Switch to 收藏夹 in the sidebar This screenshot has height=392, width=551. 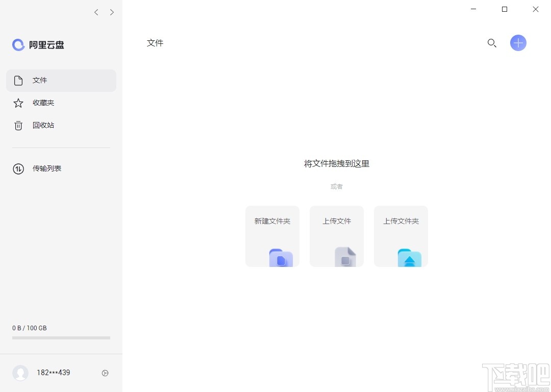tap(43, 103)
